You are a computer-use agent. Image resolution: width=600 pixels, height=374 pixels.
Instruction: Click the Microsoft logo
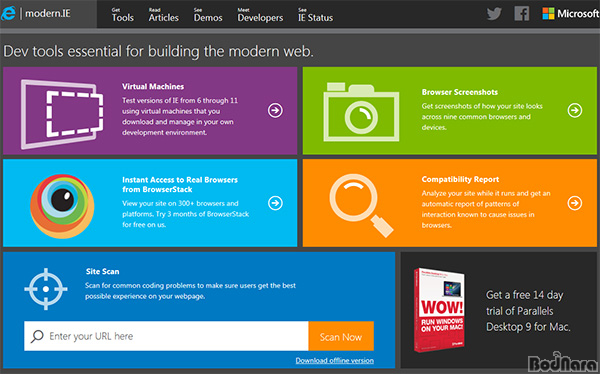click(x=571, y=14)
